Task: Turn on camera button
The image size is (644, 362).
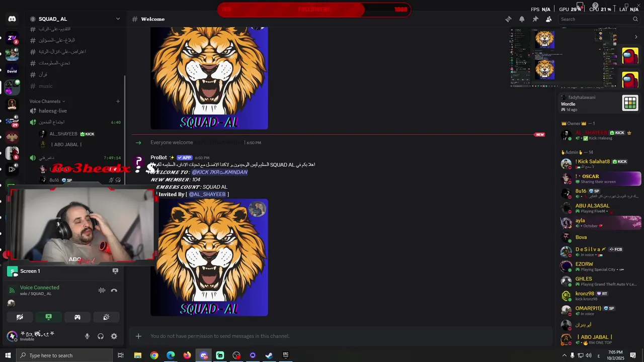Action: [x=20, y=317]
